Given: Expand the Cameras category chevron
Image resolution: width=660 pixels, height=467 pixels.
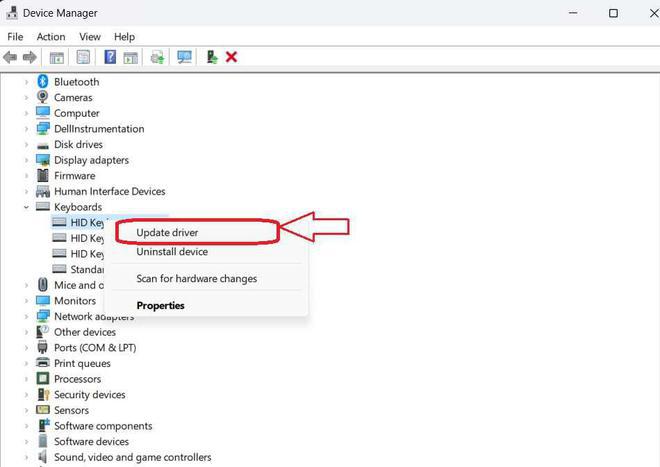Looking at the screenshot, I should coord(27,97).
